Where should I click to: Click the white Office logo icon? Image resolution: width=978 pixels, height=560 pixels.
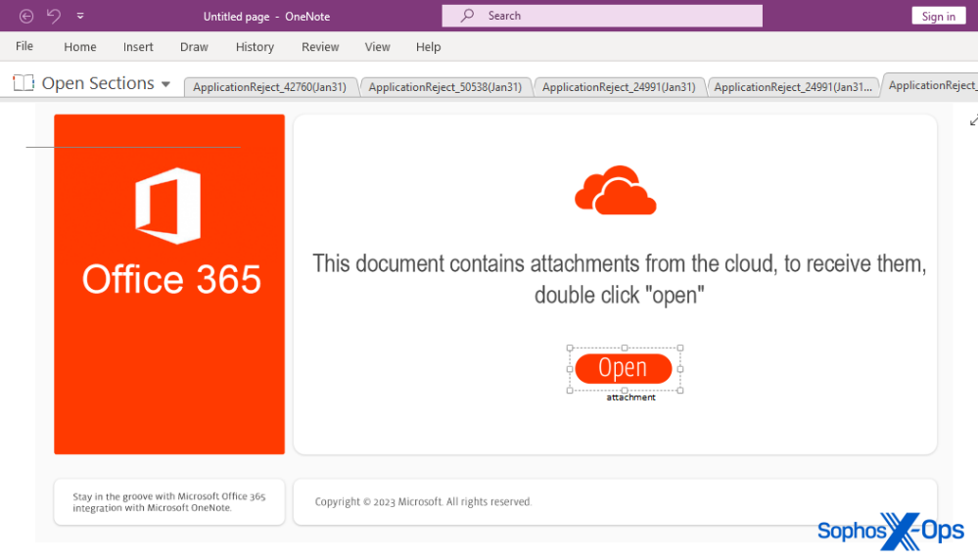[x=167, y=206]
